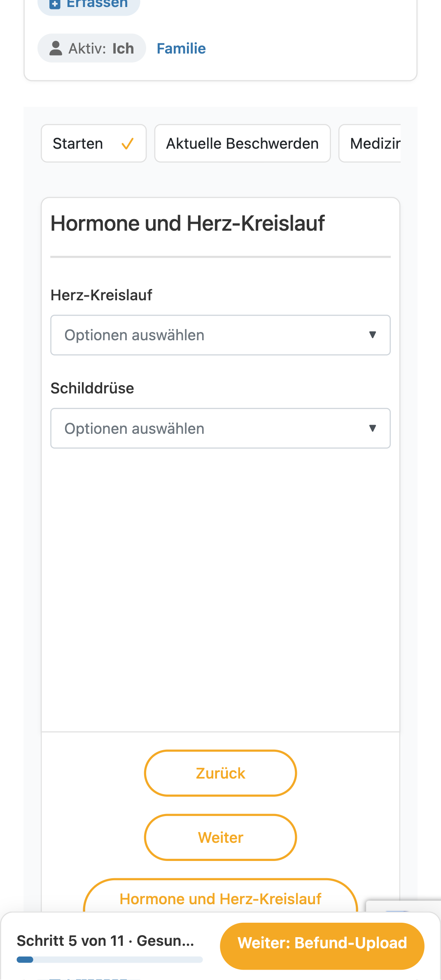Open Aktuelle Beschwerden step tab
This screenshot has height=980, width=441.
click(x=243, y=143)
